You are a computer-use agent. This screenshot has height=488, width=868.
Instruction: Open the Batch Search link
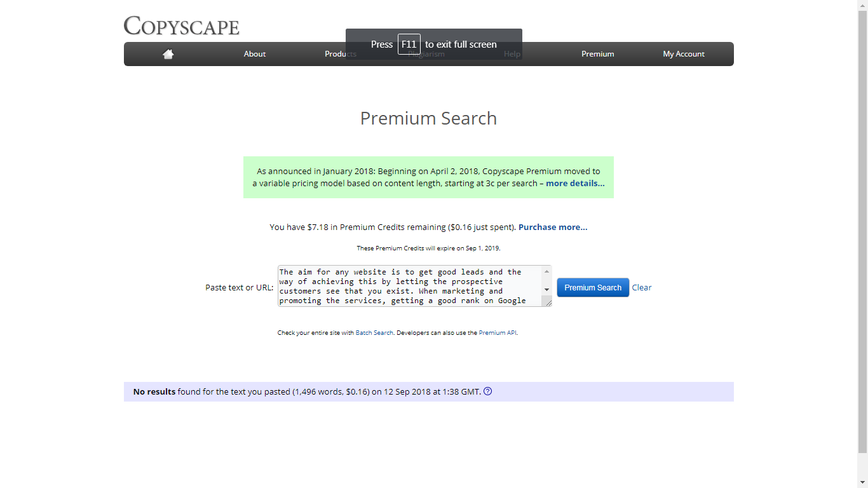pos(374,332)
